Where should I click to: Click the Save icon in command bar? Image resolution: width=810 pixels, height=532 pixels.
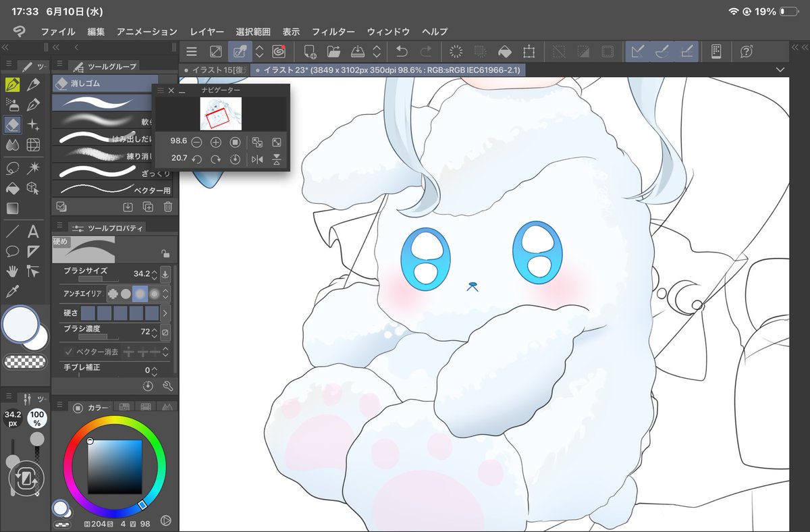[x=358, y=51]
